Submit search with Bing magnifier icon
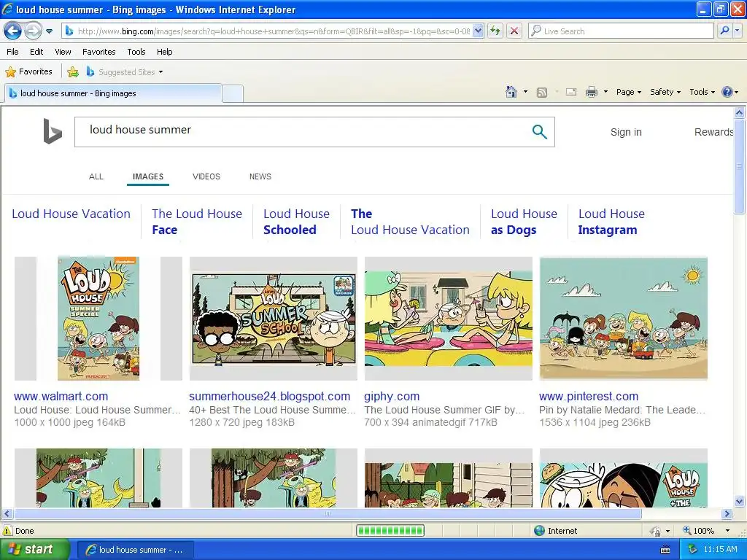This screenshot has width=747, height=560. pyautogui.click(x=539, y=131)
